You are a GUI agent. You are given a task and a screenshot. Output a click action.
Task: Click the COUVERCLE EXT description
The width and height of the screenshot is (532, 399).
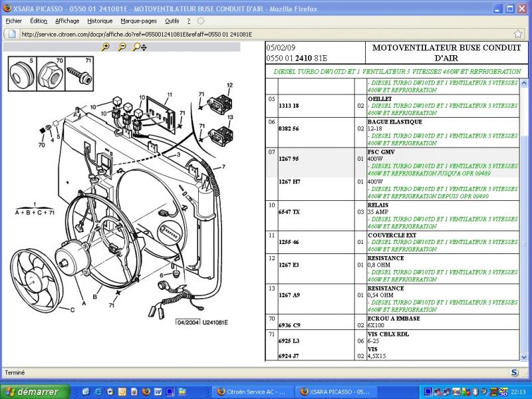pos(392,235)
